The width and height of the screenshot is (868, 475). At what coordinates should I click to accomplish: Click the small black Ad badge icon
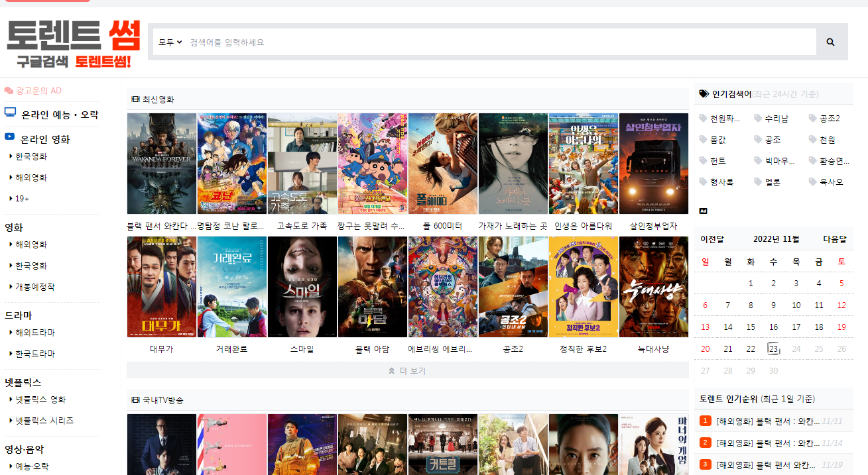703,211
